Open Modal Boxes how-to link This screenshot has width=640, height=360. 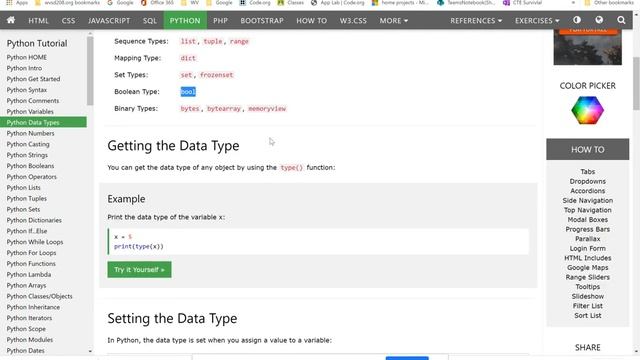coord(587,220)
